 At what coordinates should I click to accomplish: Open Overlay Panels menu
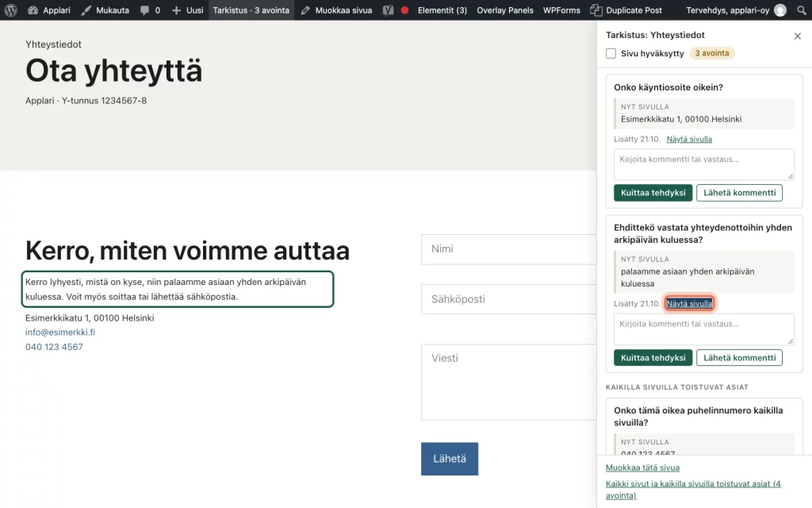tap(505, 10)
